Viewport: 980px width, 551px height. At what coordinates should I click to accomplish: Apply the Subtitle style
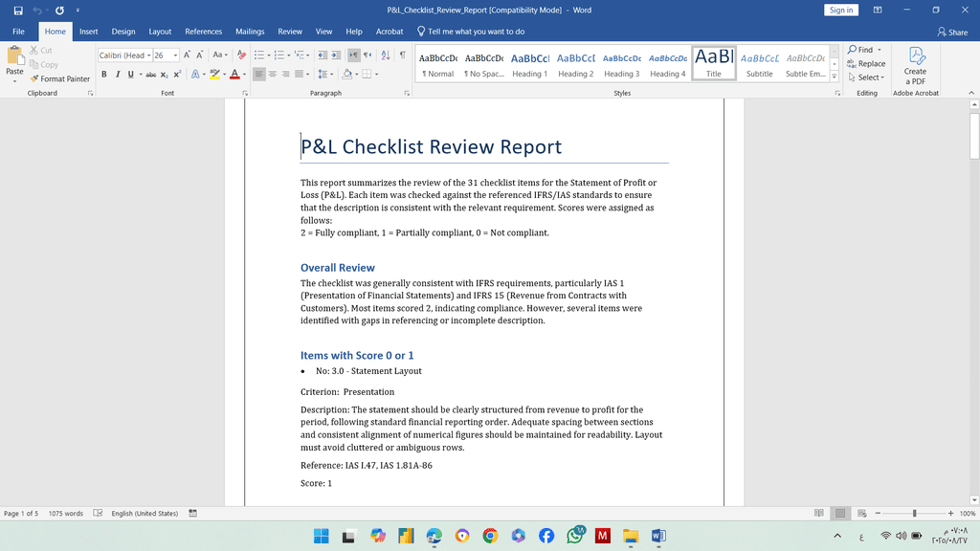click(759, 64)
